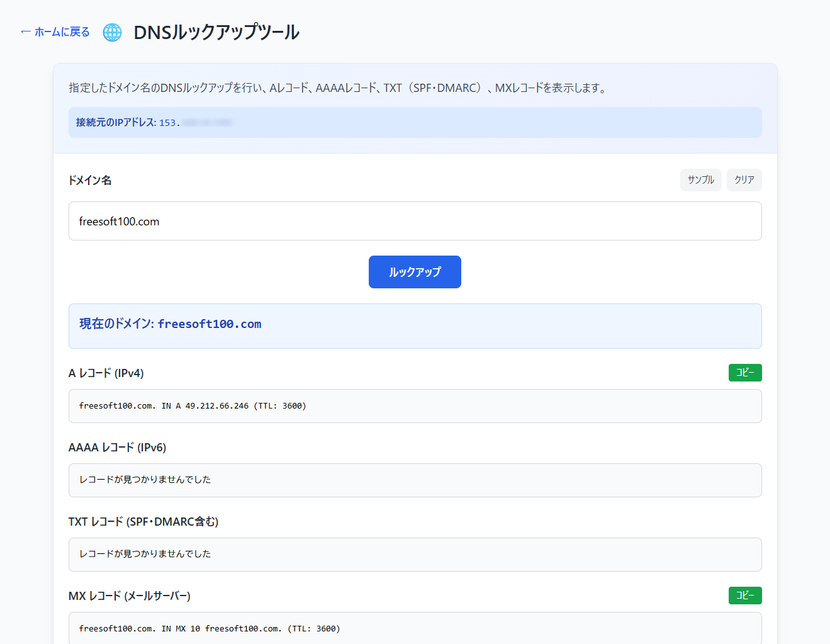
Task: Click the AAAA record result box
Action: click(x=415, y=480)
